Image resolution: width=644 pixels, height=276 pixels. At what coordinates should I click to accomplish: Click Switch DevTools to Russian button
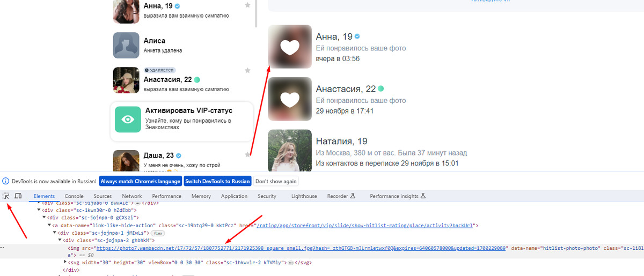tap(218, 181)
